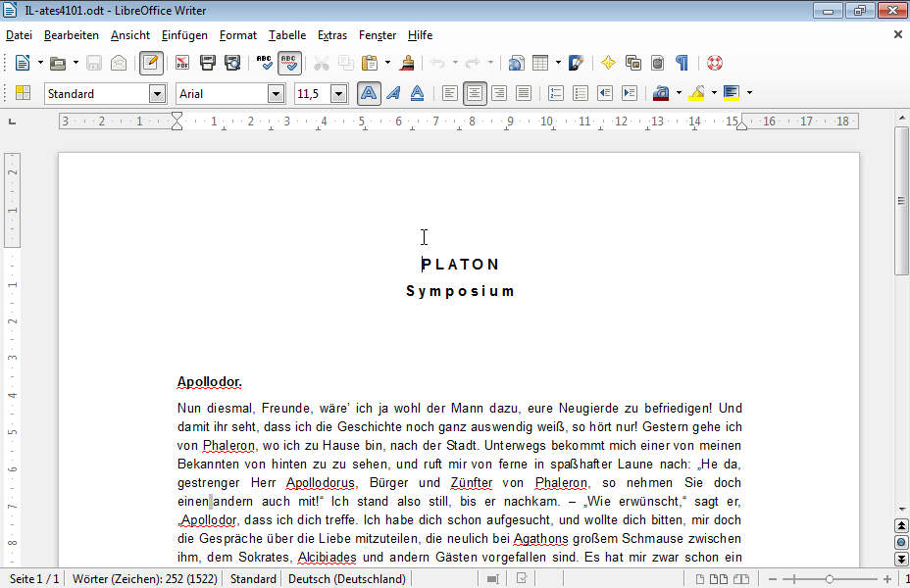Toggle automatic spell checking
Screen dimensions: 910x588
pyautogui.click(x=289, y=63)
